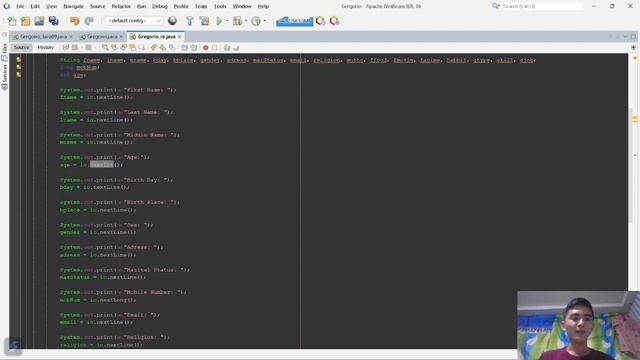Click the hint bulb beside the int age line
This screenshot has height=360, width=640.
tap(18, 74)
